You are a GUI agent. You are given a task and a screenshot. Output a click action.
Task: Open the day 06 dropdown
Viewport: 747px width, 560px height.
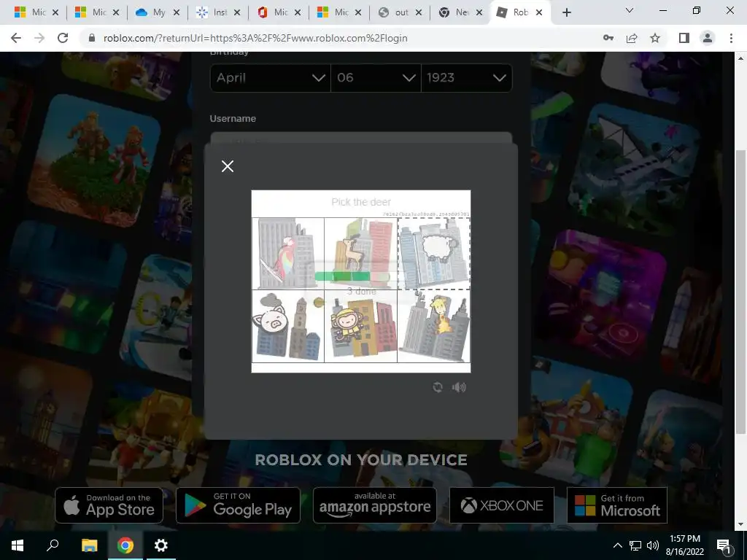tap(376, 77)
